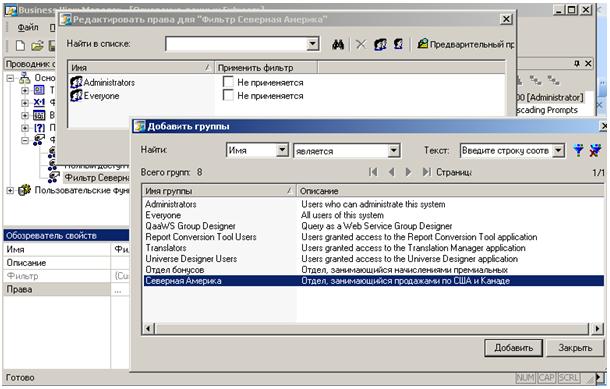The image size is (610, 389).
Task: Click Administrators name in rights dialog list
Action: [x=109, y=82]
